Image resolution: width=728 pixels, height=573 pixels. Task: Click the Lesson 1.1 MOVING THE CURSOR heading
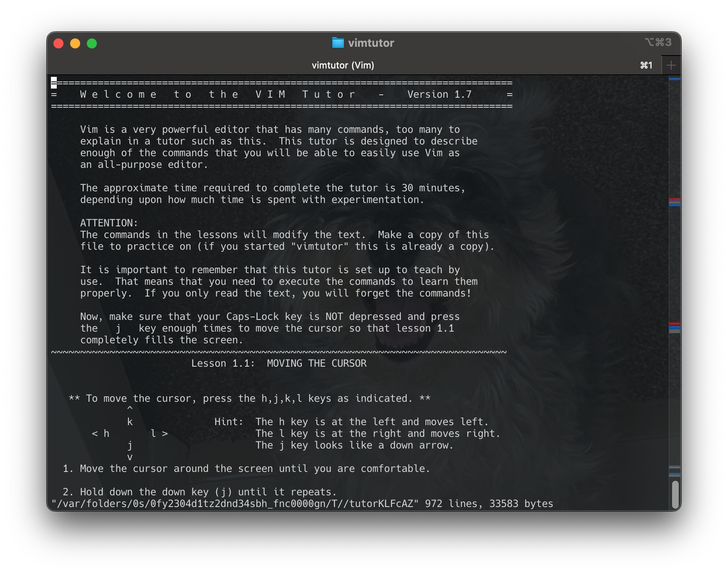click(x=279, y=363)
